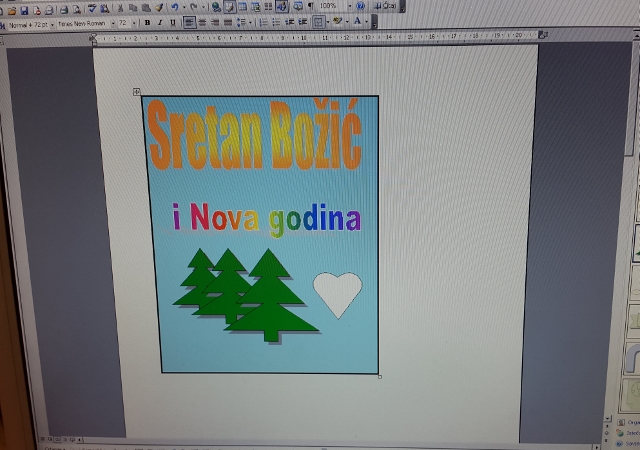Image resolution: width=640 pixels, height=450 pixels.
Task: Click the Document Map icon
Action: point(298,6)
